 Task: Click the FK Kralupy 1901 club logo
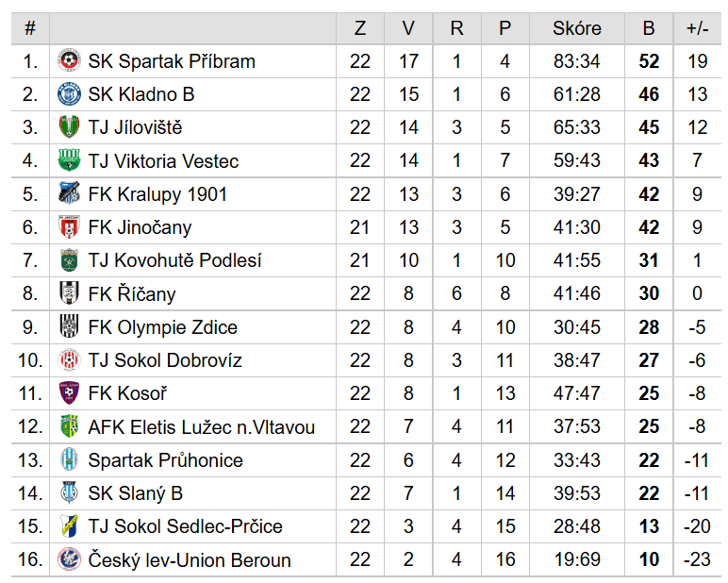coord(69,193)
